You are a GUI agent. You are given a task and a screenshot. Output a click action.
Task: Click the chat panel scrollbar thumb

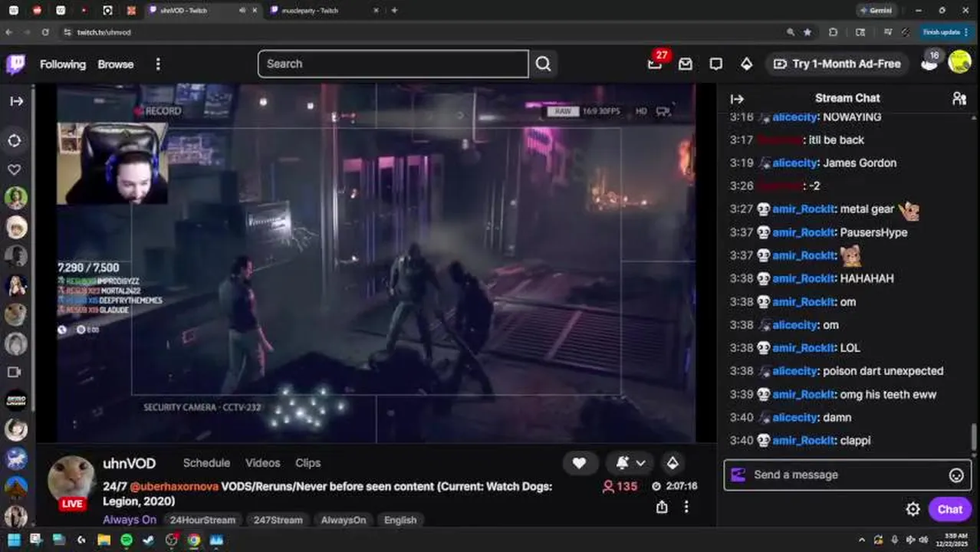click(x=975, y=436)
